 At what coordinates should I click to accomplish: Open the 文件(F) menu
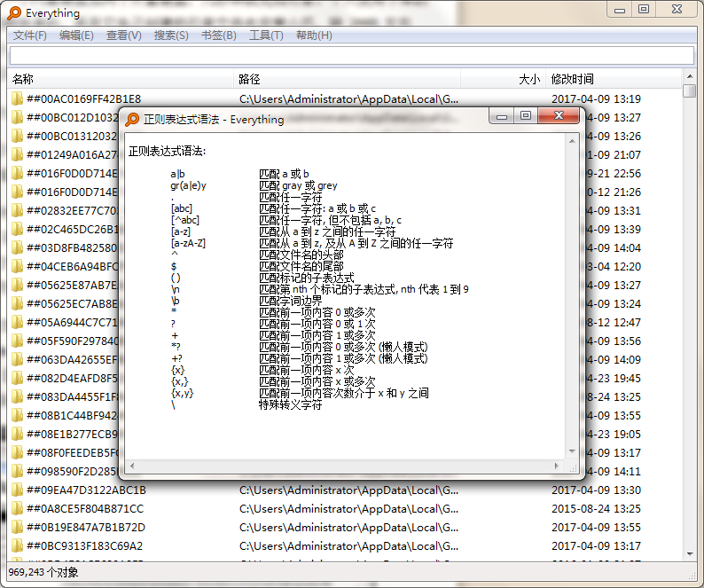(30, 35)
